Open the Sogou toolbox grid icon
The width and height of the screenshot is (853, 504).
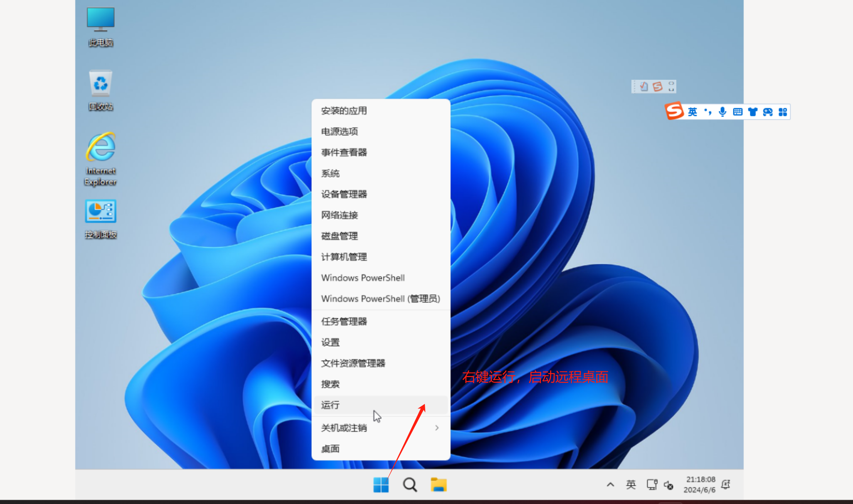pos(783,112)
